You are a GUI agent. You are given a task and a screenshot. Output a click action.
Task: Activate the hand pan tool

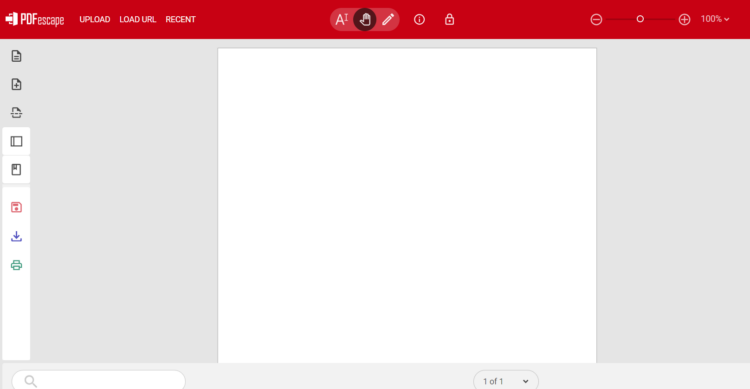click(x=364, y=20)
